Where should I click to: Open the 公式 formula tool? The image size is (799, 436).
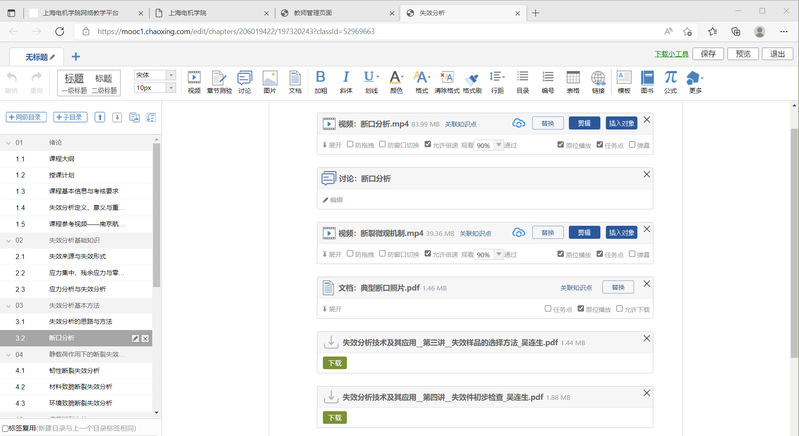pyautogui.click(x=670, y=81)
